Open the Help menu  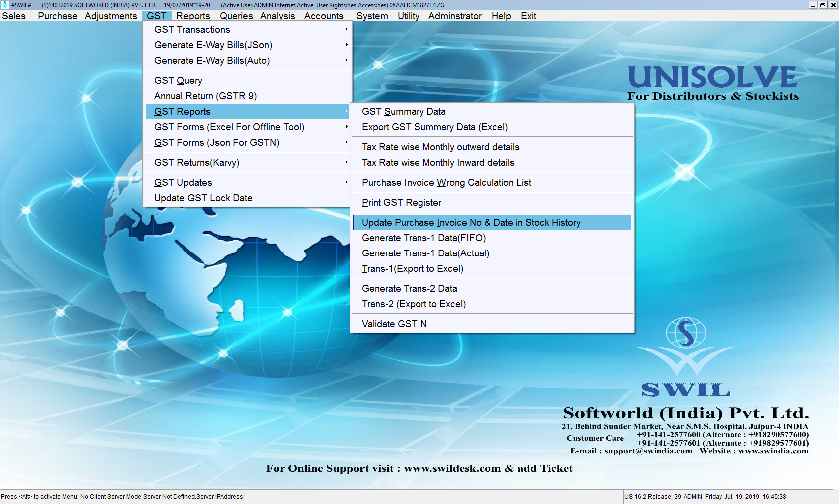[501, 16]
